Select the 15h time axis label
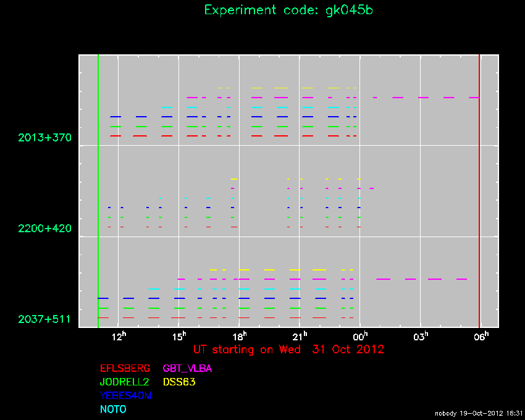The width and height of the screenshot is (525, 420). point(179,336)
